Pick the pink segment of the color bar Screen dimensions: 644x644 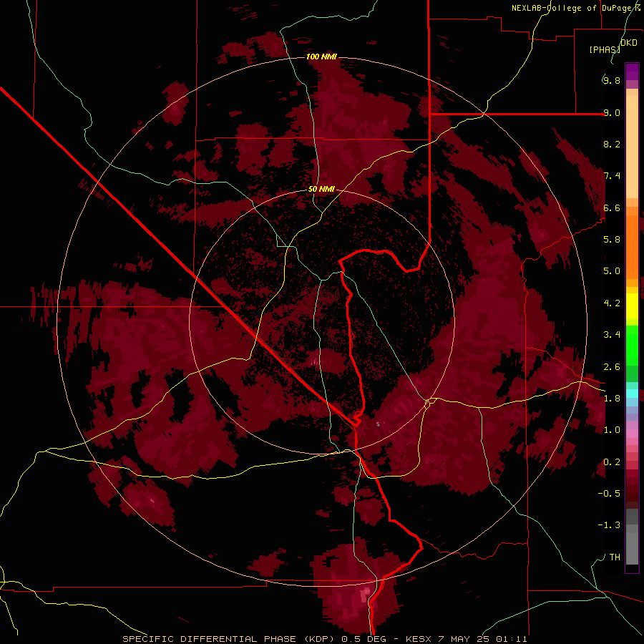click(x=632, y=434)
